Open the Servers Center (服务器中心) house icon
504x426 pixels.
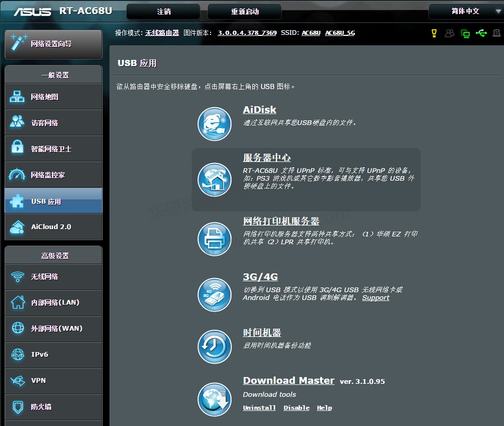(214, 180)
